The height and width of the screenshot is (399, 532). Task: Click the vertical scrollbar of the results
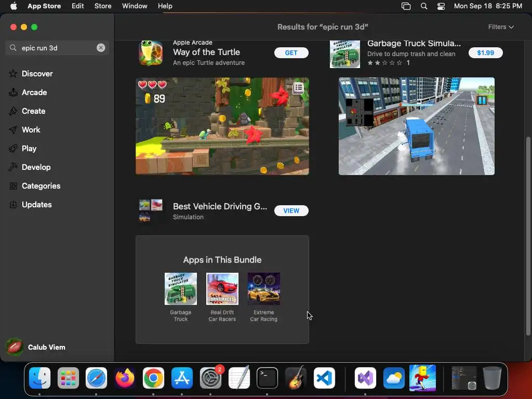pyautogui.click(x=528, y=236)
